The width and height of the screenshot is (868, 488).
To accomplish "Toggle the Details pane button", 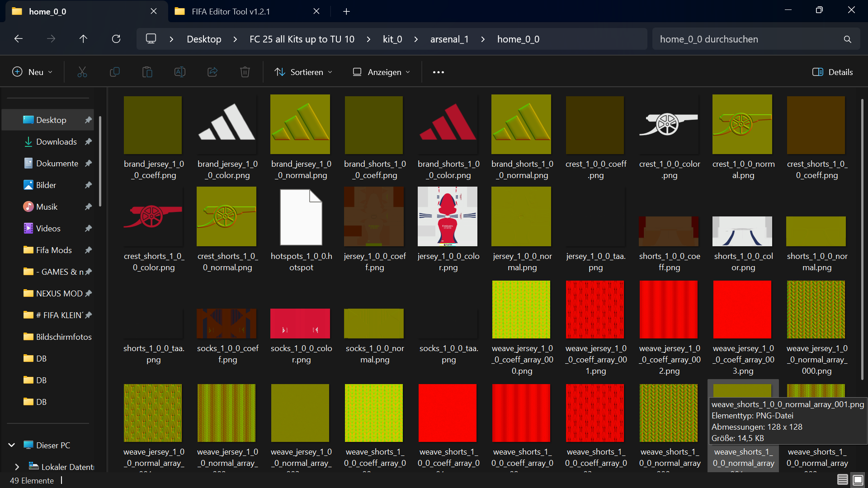I will tap(833, 72).
